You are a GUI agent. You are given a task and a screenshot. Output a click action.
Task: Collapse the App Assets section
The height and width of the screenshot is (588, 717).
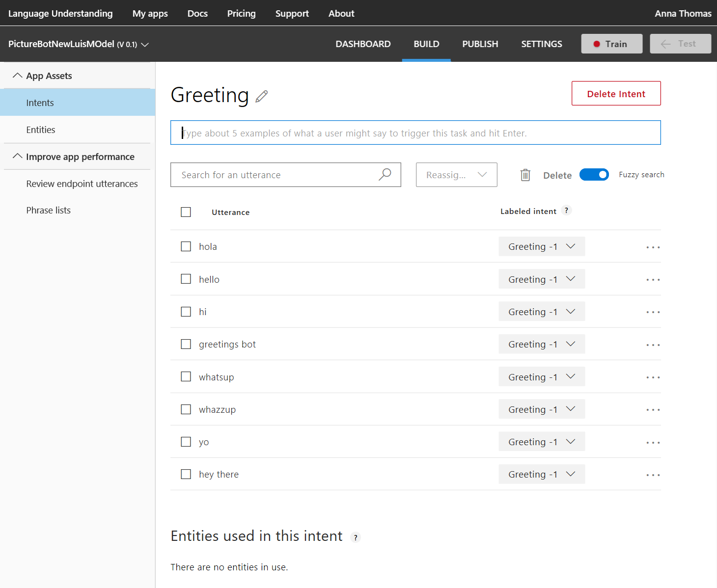click(x=18, y=76)
